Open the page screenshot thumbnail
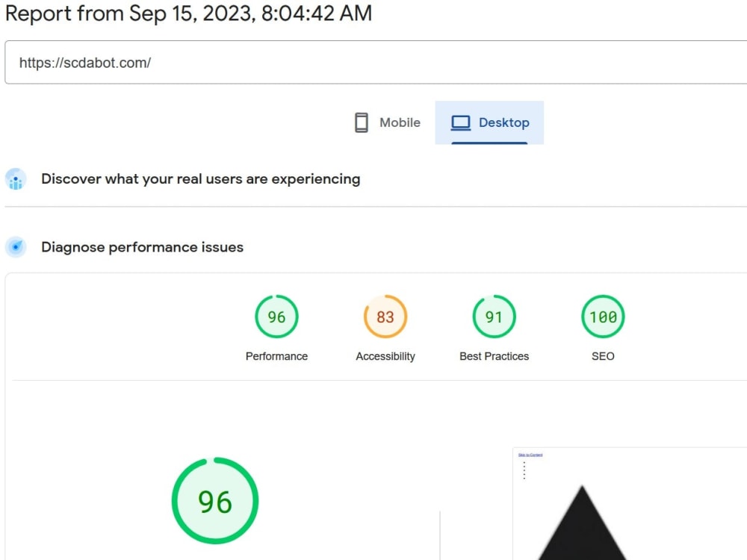747x560 pixels. pyautogui.click(x=630, y=504)
